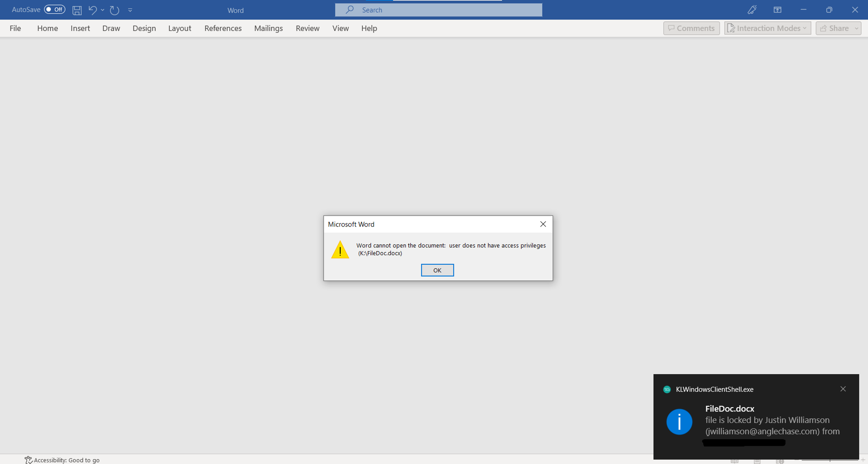The image size is (868, 464).
Task: Click the Save disk icon
Action: (x=77, y=10)
